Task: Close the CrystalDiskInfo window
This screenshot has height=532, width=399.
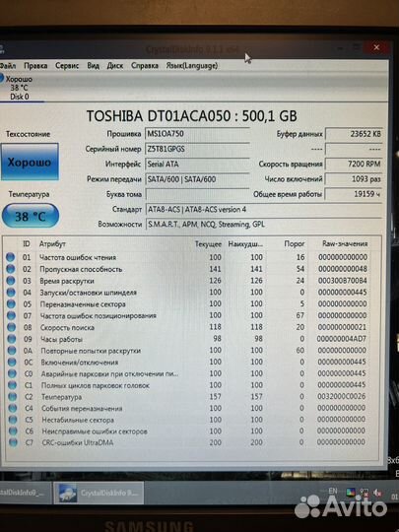Action: pyautogui.click(x=376, y=47)
